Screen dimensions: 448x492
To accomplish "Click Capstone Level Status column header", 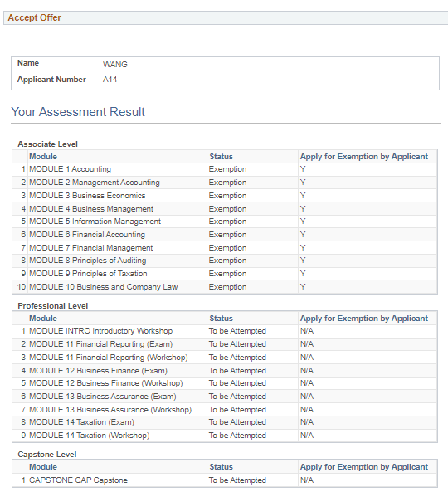I will point(221,467).
